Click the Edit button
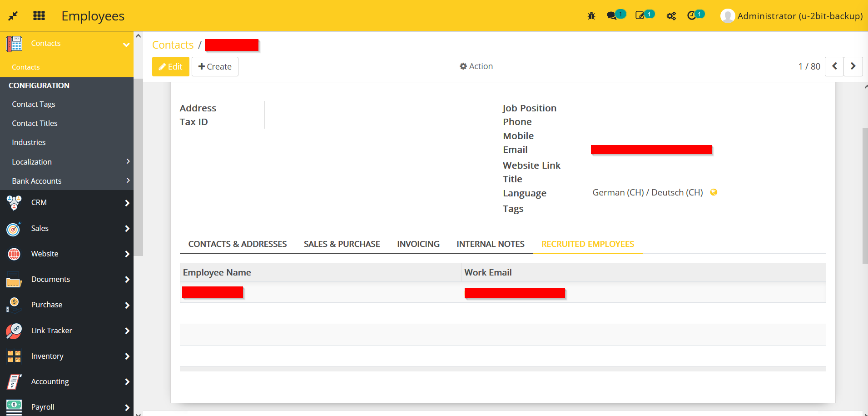Image resolution: width=868 pixels, height=416 pixels. 170,66
